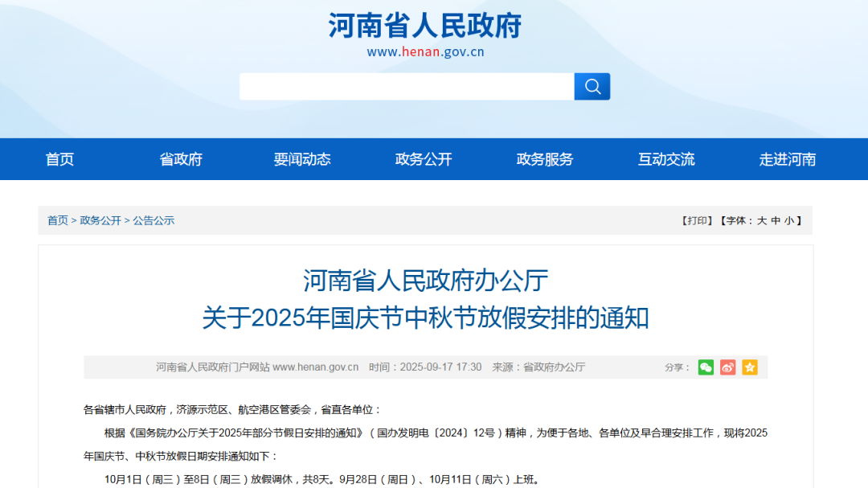
Task: Open the 互动交流 navigation menu item
Action: (666, 159)
